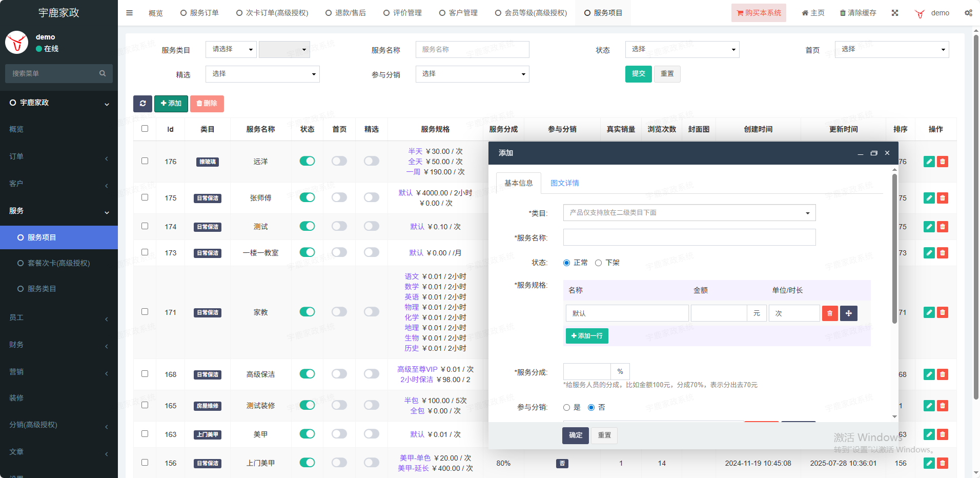Delete the default spec row with the red trash icon
Image resolution: width=980 pixels, height=478 pixels.
point(830,313)
